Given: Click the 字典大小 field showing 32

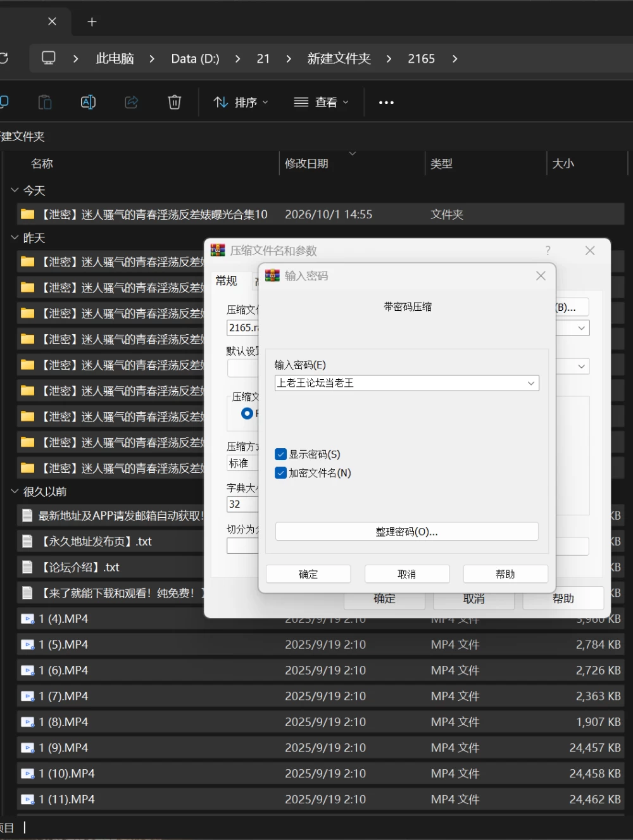Looking at the screenshot, I should (242, 505).
